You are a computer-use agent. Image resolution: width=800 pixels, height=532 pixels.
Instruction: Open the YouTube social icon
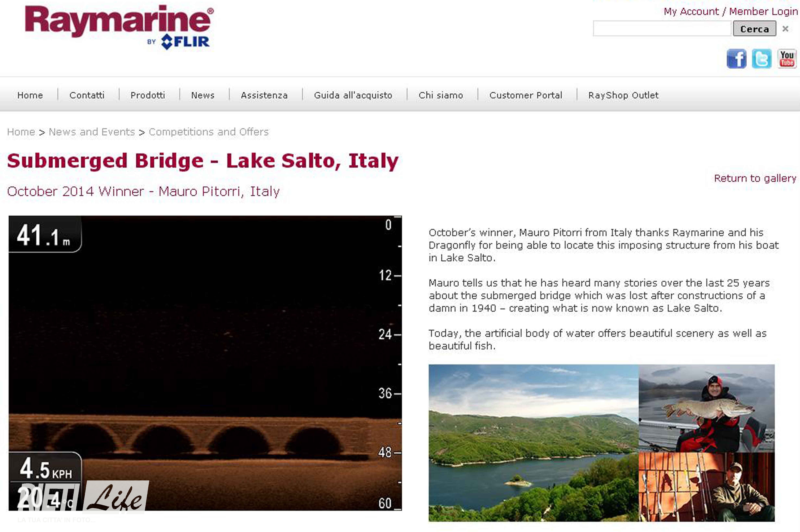click(787, 59)
